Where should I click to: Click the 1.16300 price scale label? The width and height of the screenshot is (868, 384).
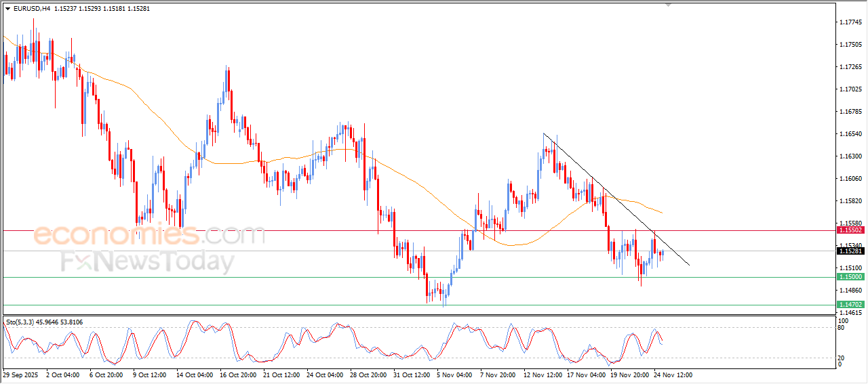[x=850, y=156]
